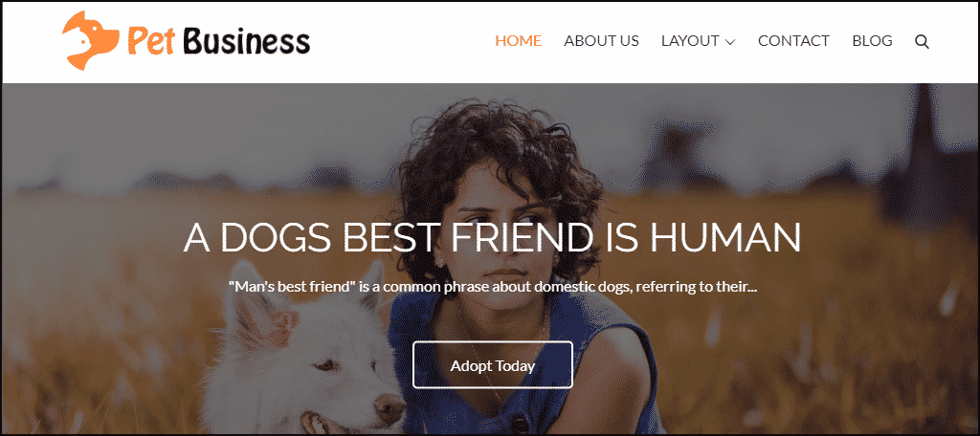Click the A DOGS BEST FRIEND IS HUMAN headline

[493, 237]
